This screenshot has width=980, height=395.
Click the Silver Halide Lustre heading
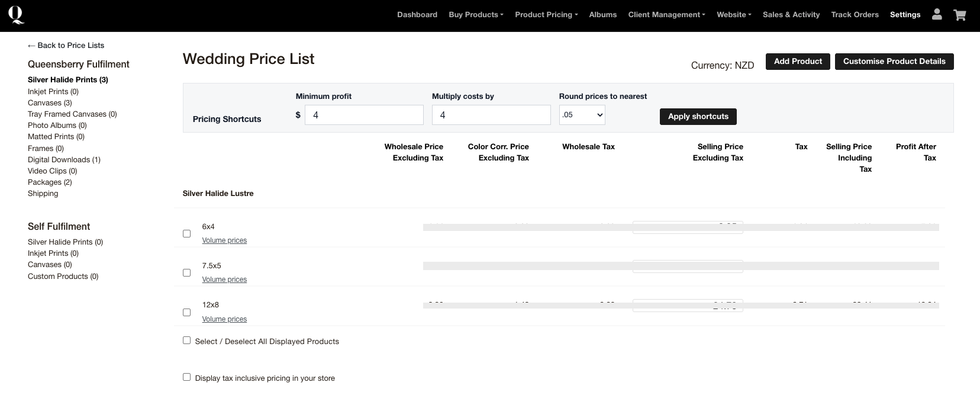(x=218, y=194)
